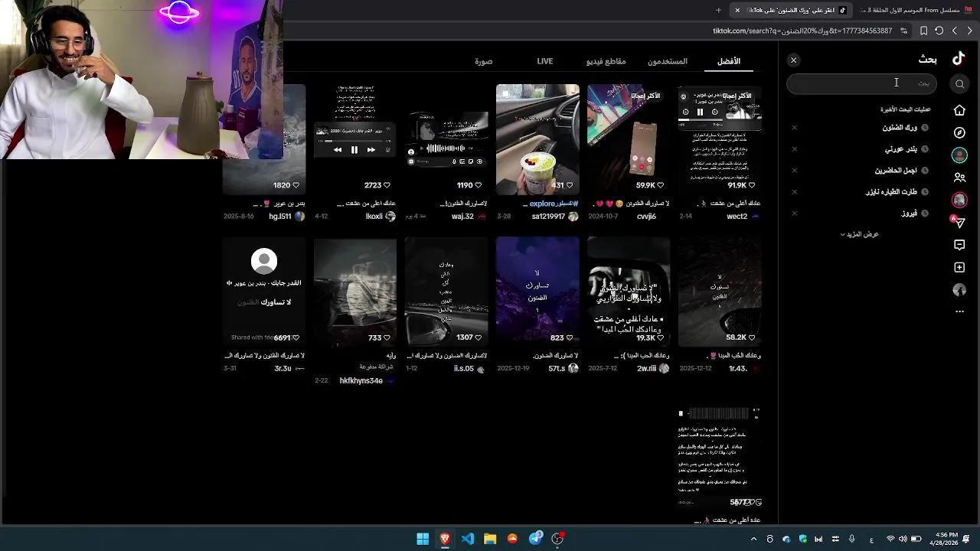Go to the Home icon in TikTok sidebar
980x551 pixels.
point(959,110)
